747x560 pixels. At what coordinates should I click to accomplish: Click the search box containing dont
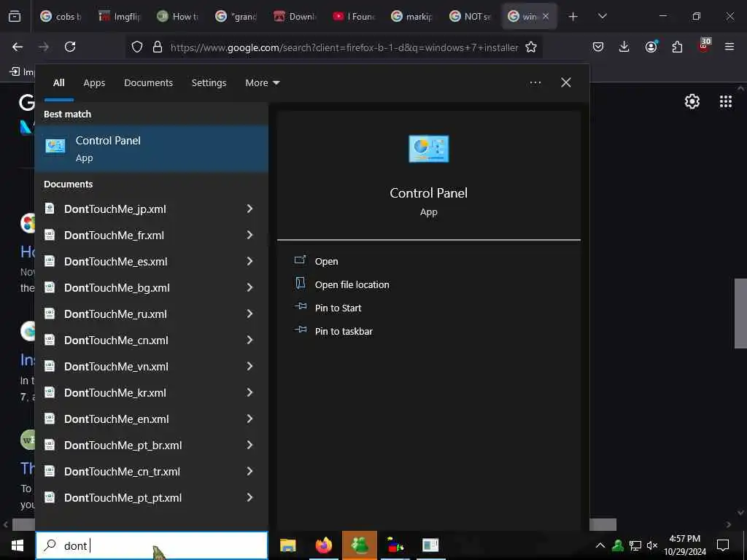coord(152,545)
